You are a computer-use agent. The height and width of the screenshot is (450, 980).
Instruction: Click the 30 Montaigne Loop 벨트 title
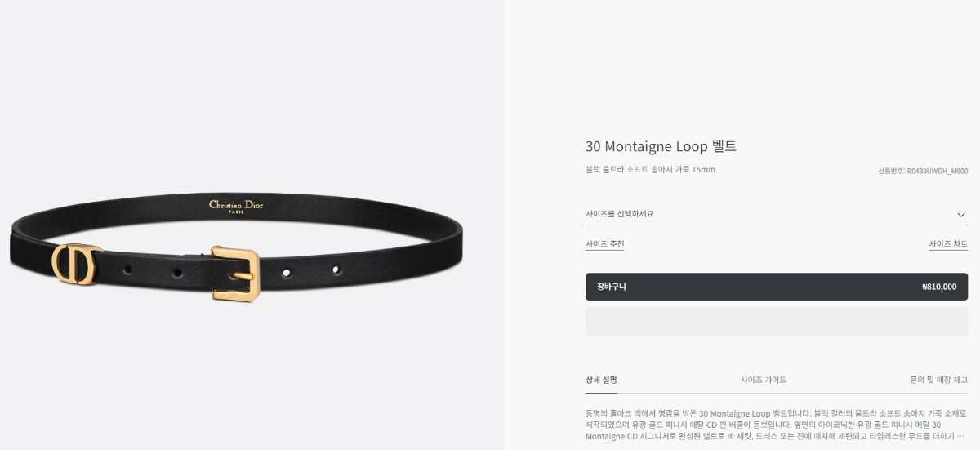tap(661, 146)
